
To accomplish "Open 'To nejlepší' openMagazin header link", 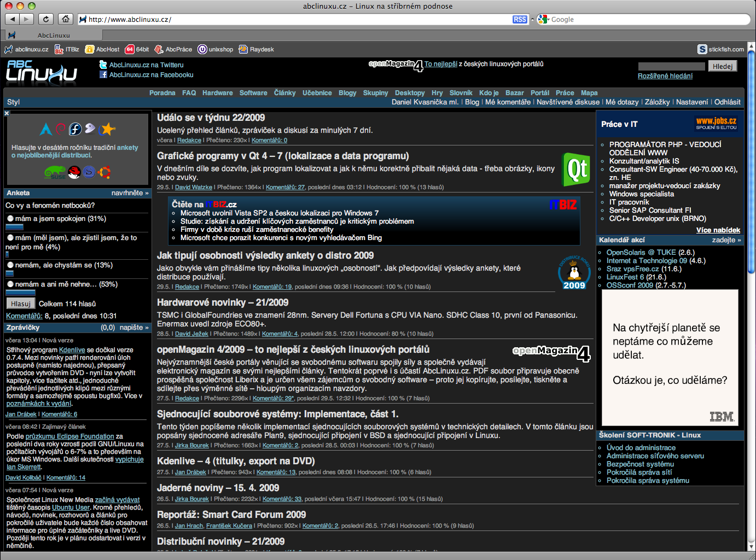I will pos(441,64).
